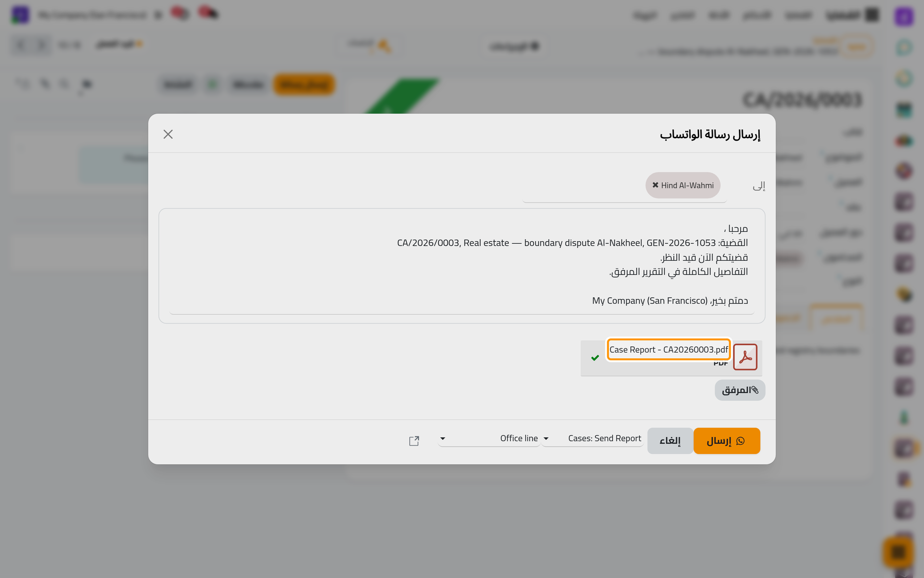Screen dimensions: 924x578
Task: Click the My Company signature line
Action: pyautogui.click(x=670, y=301)
